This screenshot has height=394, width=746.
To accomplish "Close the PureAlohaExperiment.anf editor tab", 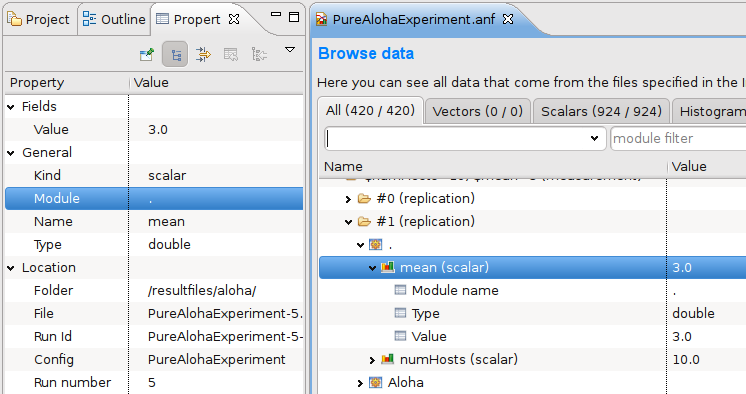I will (508, 19).
